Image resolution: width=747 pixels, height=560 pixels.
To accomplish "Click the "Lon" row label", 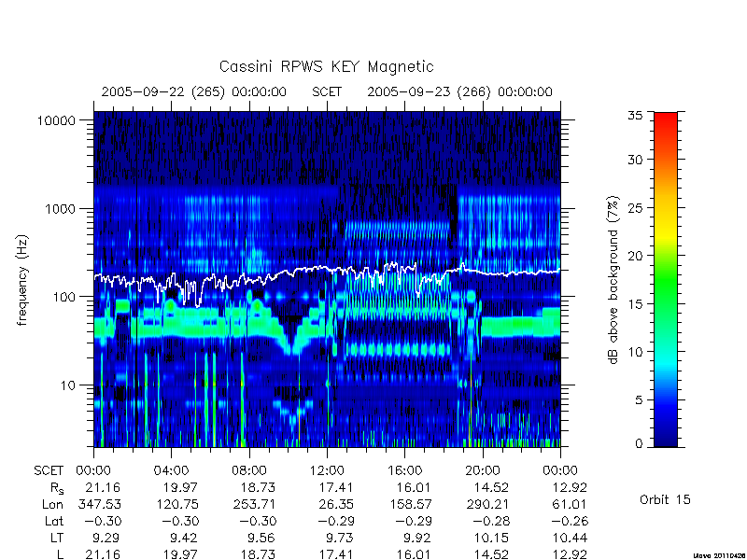I will click(52, 504).
